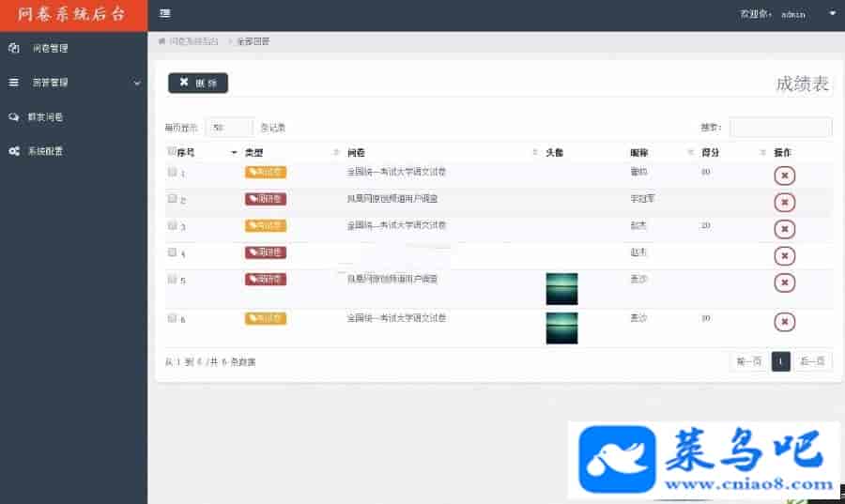Click the delete icon in row 3
Viewport: 845px width, 504px height.
[x=785, y=229]
